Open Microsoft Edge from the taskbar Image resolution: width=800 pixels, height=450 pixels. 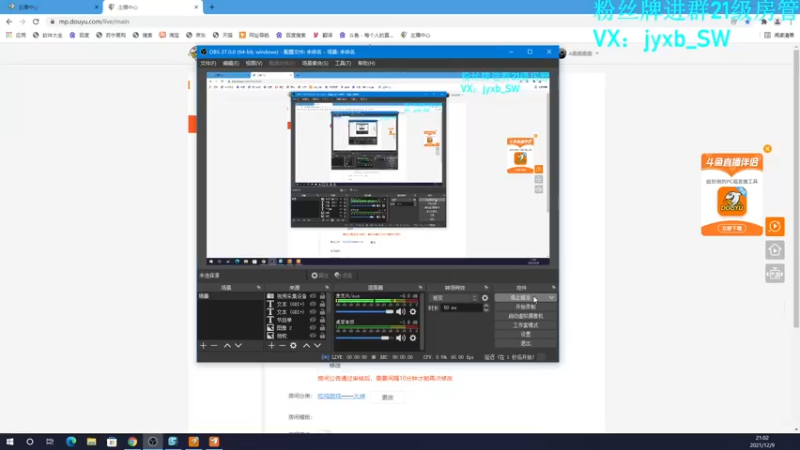[71, 441]
